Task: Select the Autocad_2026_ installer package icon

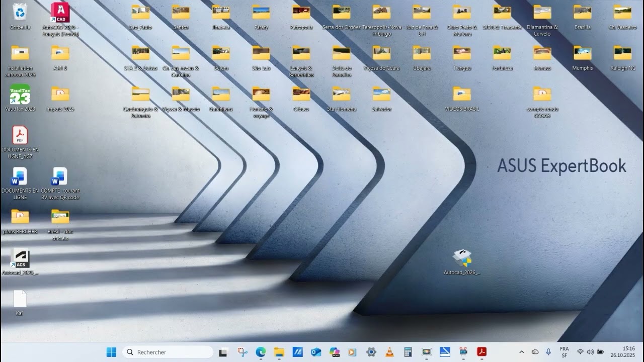Action: (462, 262)
